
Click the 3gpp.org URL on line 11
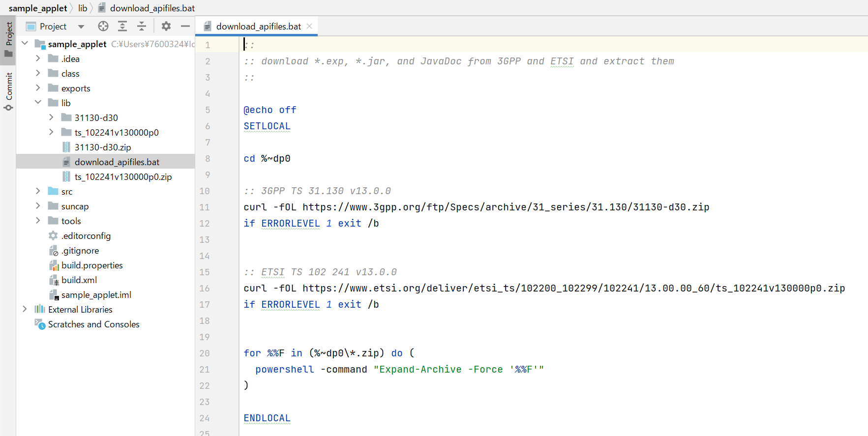(x=506, y=207)
